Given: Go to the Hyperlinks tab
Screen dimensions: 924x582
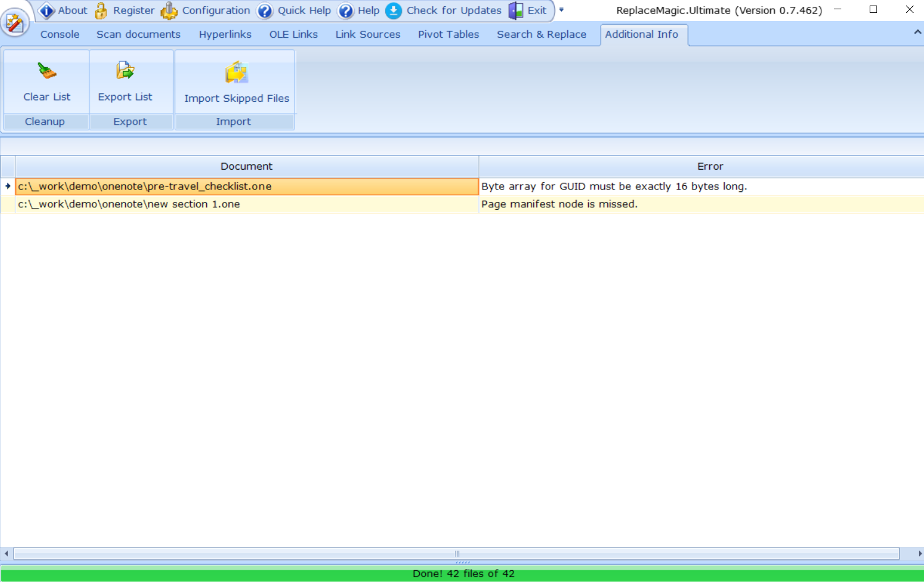Looking at the screenshot, I should [x=225, y=35].
